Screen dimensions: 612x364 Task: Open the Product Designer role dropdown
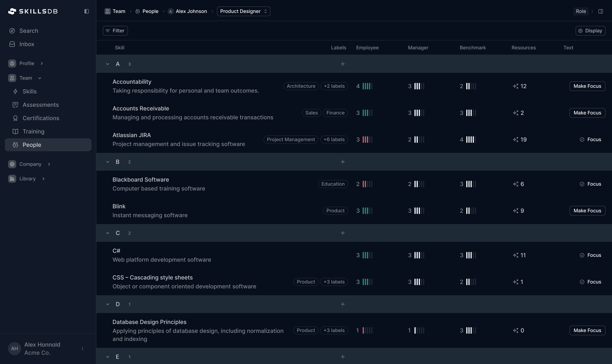(x=243, y=11)
